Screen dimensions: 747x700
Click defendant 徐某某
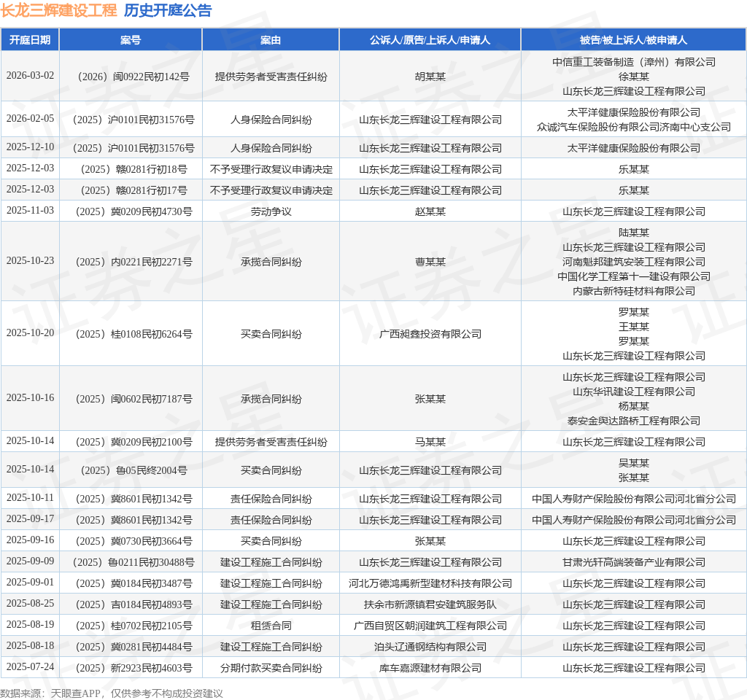634,77
